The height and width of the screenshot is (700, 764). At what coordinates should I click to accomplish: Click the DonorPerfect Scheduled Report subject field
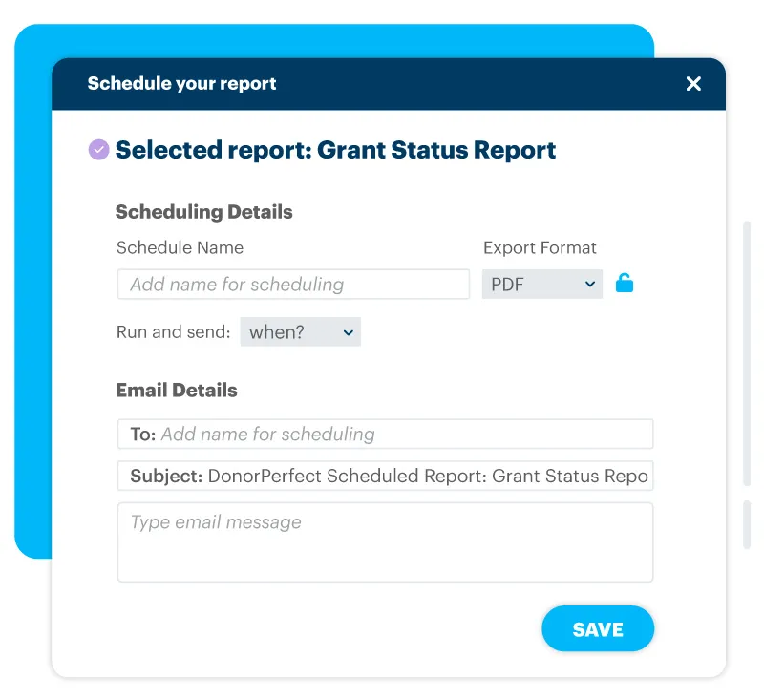[385, 476]
